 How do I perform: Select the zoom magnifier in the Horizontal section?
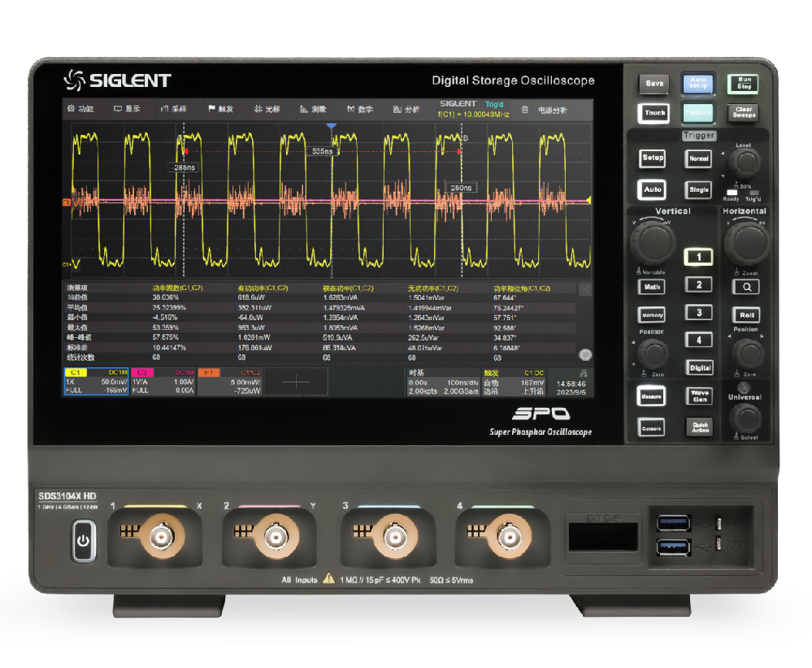(746, 286)
